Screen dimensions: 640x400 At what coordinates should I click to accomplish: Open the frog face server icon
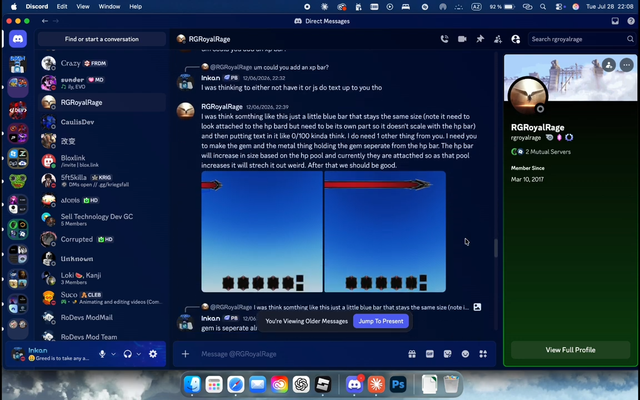18,181
